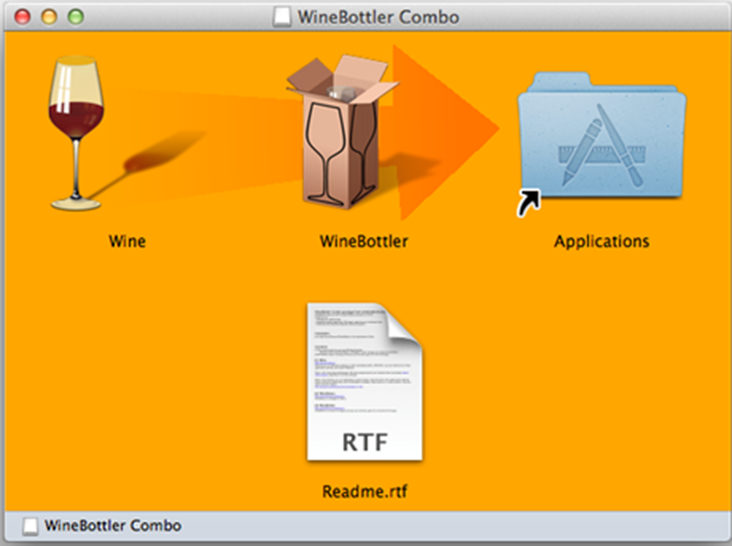Click the "Wine" label text
Screen dimensions: 732x546
(x=127, y=241)
